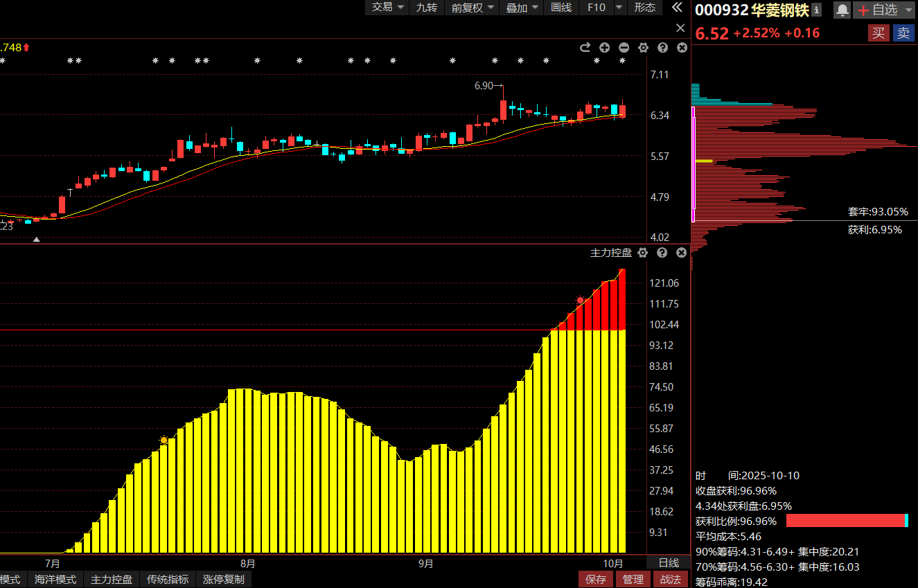Select the 传统指标 tab
Viewport: 918px width, 588px height.
pyautogui.click(x=167, y=579)
